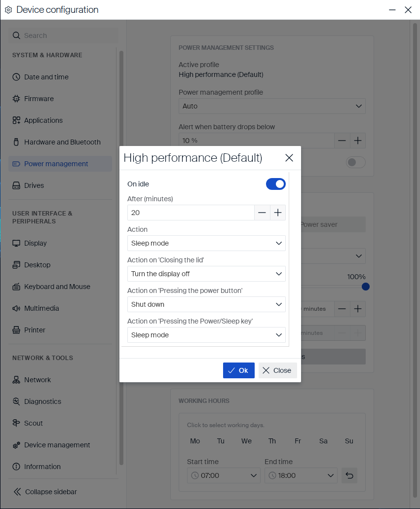Click the Collapse sidebar double-chevron icon
Screen dimensions: 420x509
click(17, 492)
